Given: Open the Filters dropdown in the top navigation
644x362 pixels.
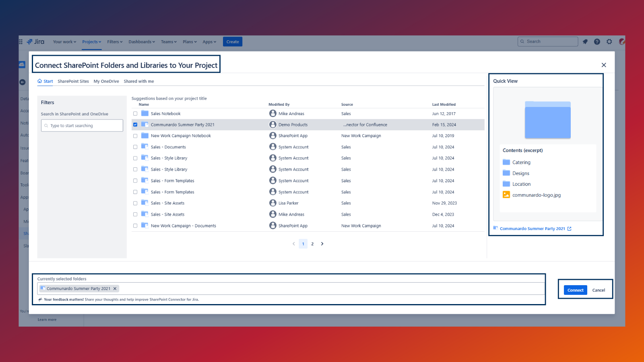Looking at the screenshot, I should (x=115, y=42).
